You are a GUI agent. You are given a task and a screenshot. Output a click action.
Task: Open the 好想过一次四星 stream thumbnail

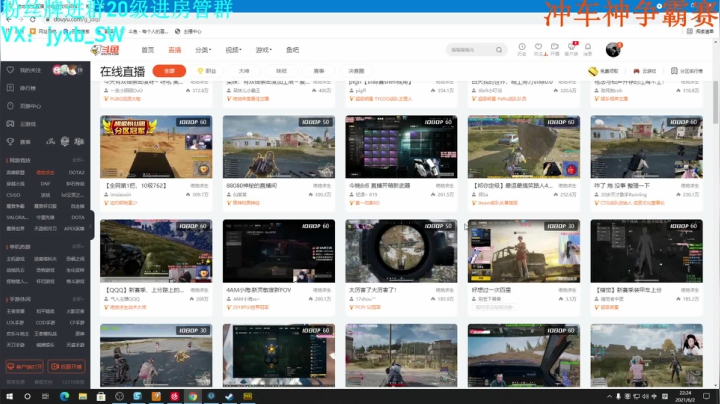[524, 251]
